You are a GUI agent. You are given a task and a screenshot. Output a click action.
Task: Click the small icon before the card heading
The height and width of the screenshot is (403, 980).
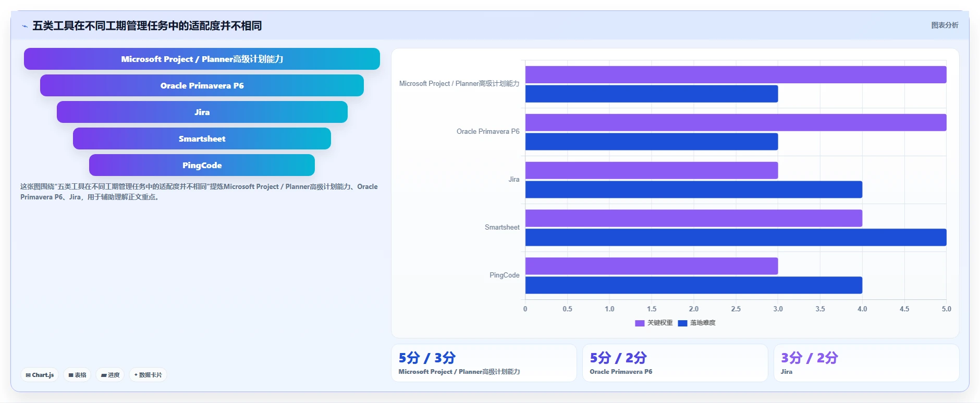[24, 26]
